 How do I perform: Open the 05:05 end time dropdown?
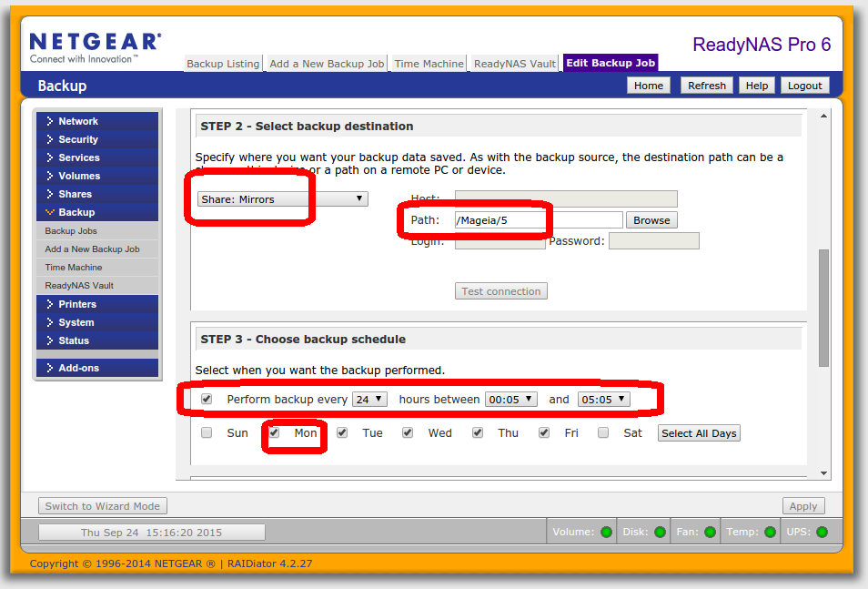point(603,400)
